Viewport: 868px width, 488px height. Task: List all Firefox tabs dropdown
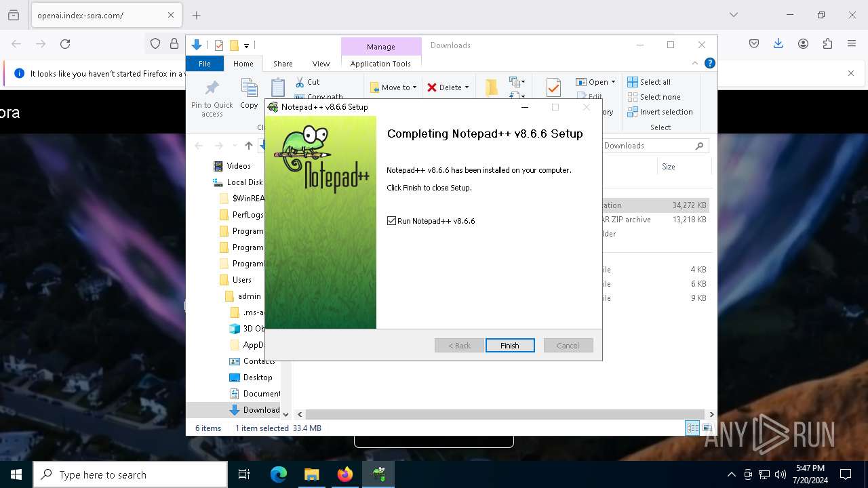[x=734, y=15]
